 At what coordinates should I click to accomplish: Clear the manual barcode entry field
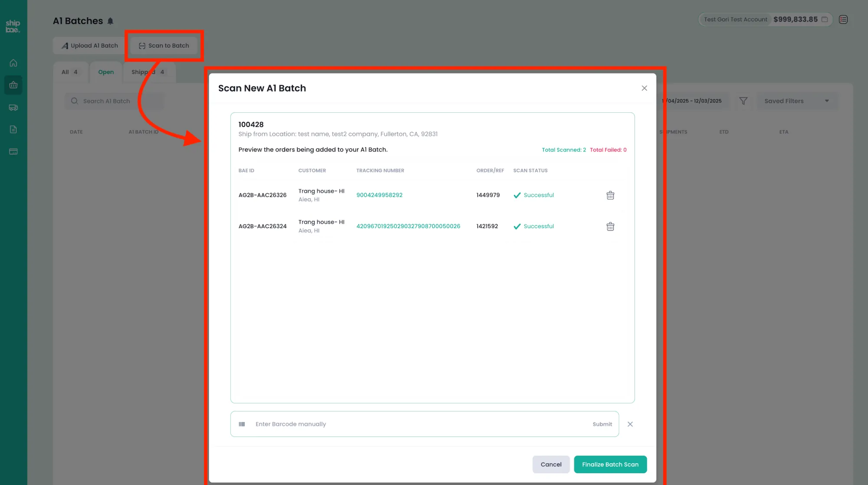630,424
